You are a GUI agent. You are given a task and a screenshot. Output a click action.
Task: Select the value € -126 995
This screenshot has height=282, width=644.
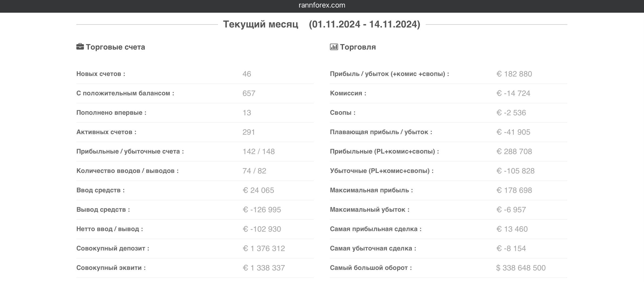coord(262,210)
